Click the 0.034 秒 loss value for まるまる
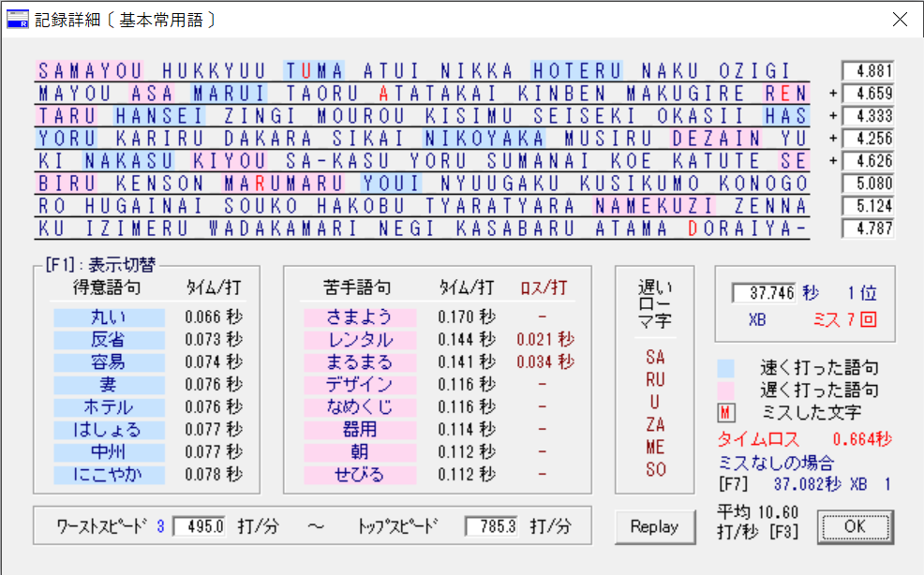Screen dimensions: 924x575 [x=545, y=362]
